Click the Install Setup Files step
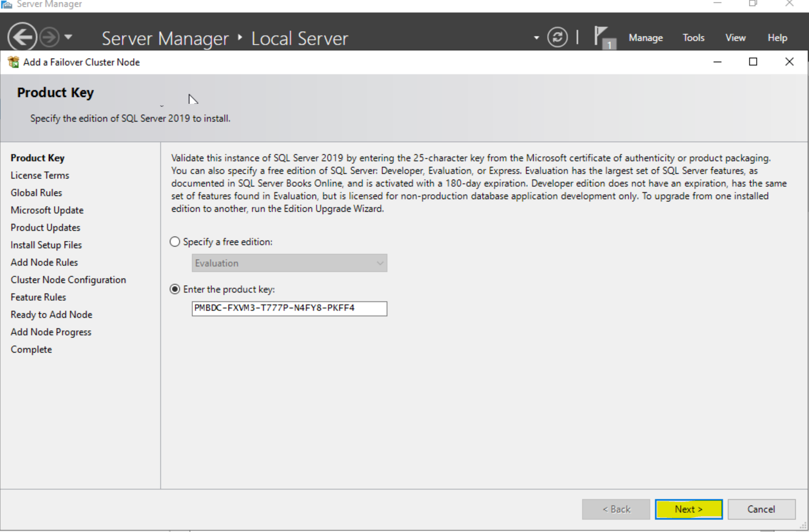809x532 pixels. click(46, 245)
